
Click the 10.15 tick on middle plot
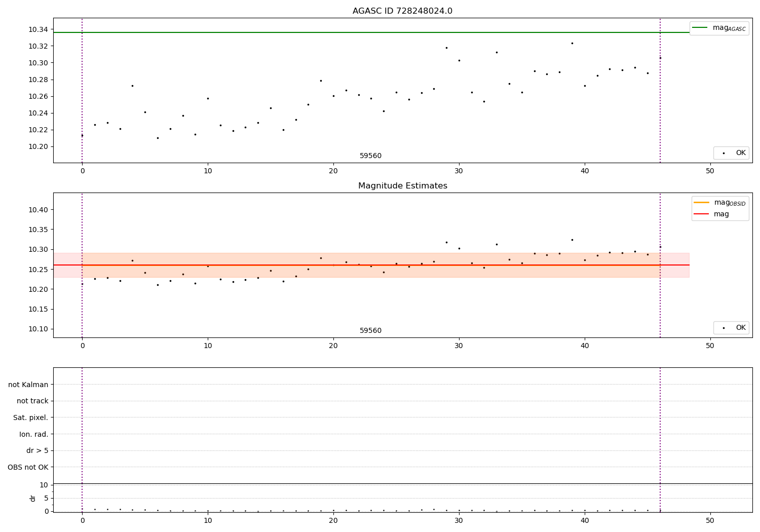[x=38, y=309]
